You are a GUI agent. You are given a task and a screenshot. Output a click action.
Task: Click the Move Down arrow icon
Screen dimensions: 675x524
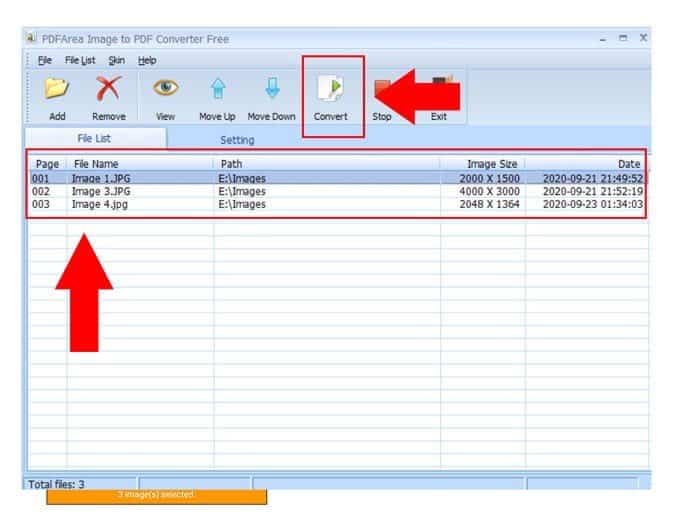[272, 87]
